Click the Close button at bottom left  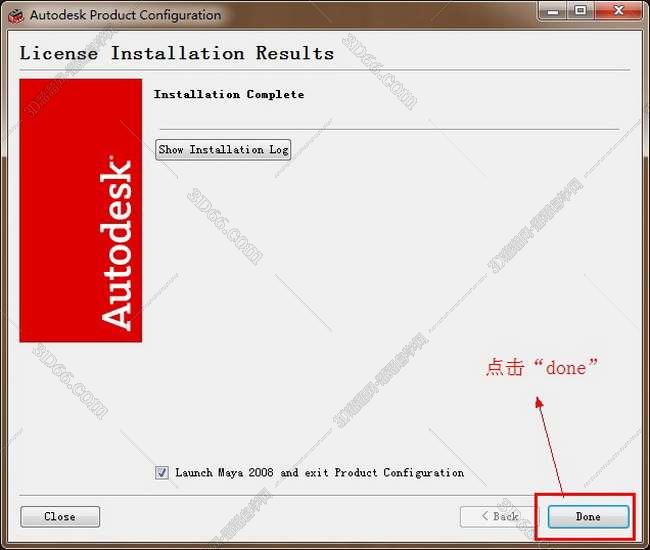(x=60, y=516)
